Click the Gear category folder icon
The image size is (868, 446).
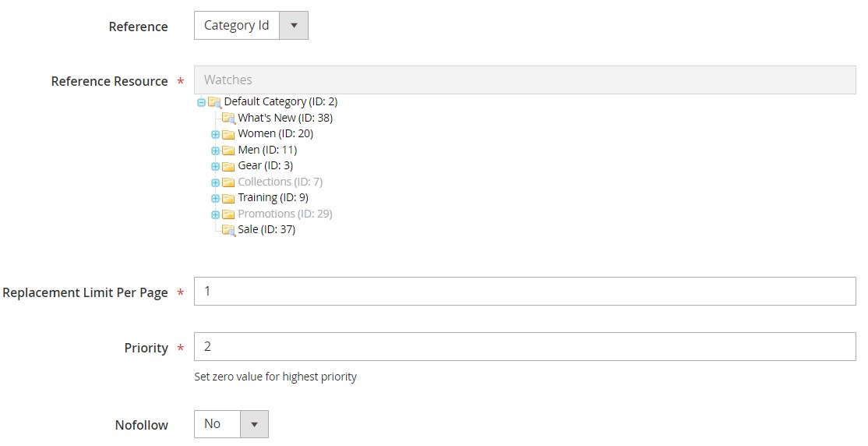tap(228, 166)
